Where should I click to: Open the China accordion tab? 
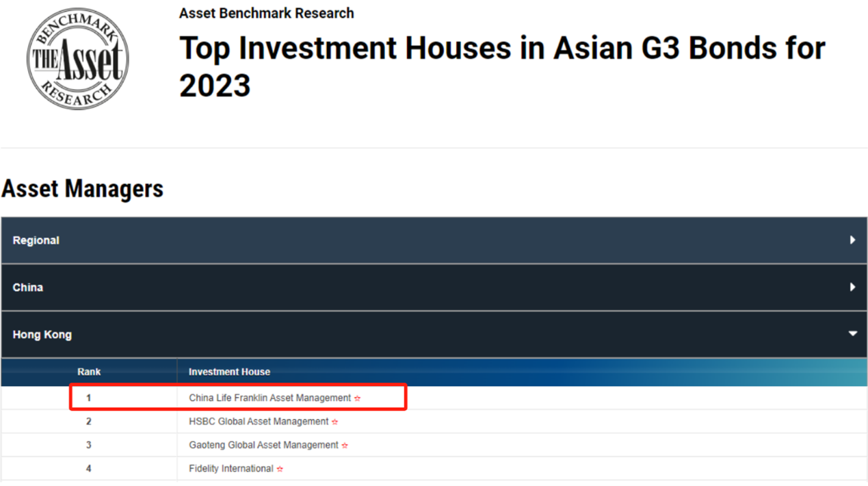click(434, 287)
